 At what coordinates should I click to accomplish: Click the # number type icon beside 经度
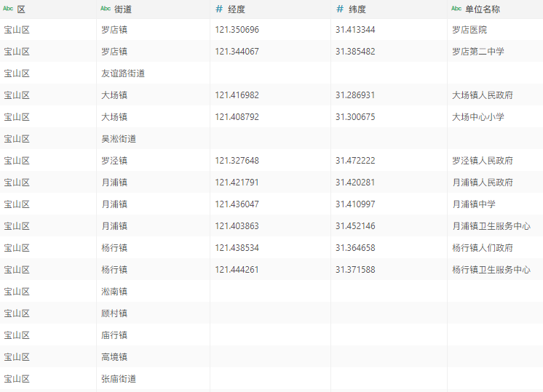tap(219, 9)
